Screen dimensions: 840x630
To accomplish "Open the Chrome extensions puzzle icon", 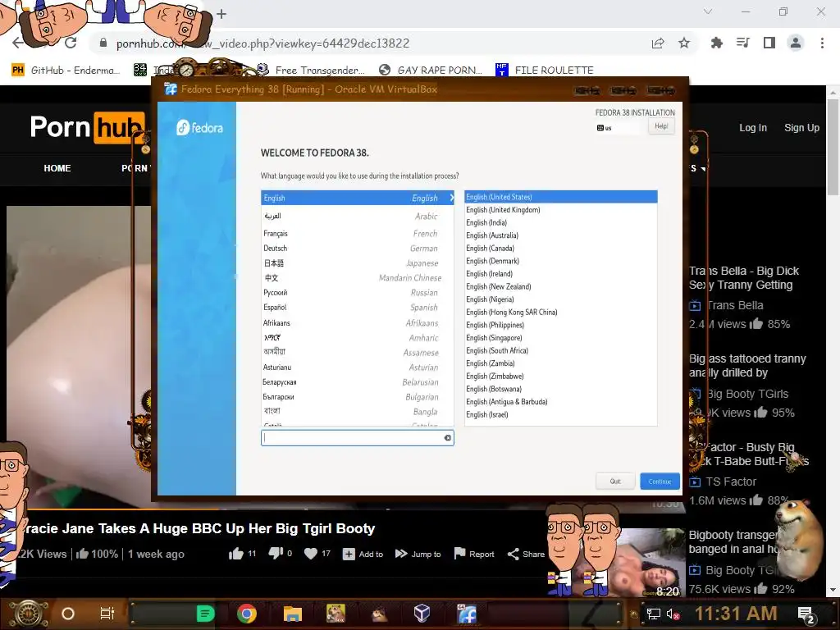I will tap(716, 43).
